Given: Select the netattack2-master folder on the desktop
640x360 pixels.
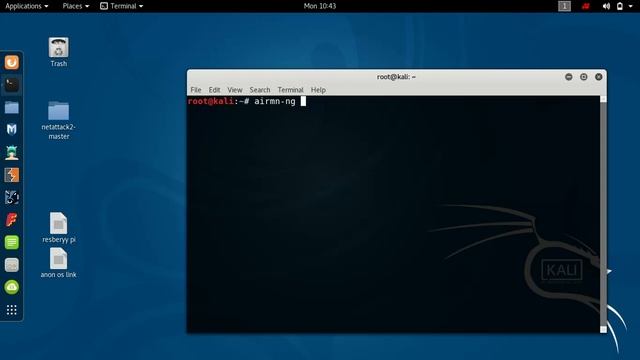Looking at the screenshot, I should tap(59, 120).
